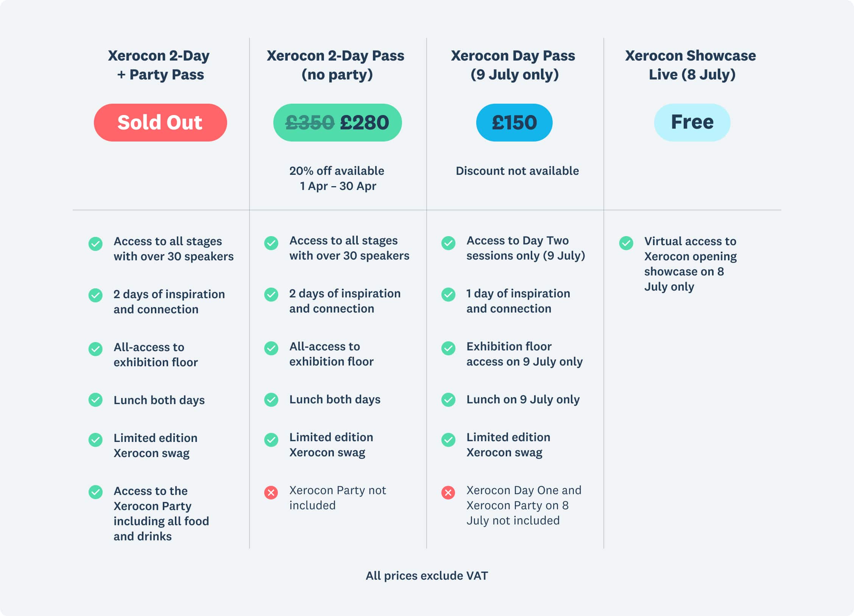Click the Xerocon Day Pass (9 July only) heading
Viewport: 854px width, 616px height.
(x=513, y=65)
